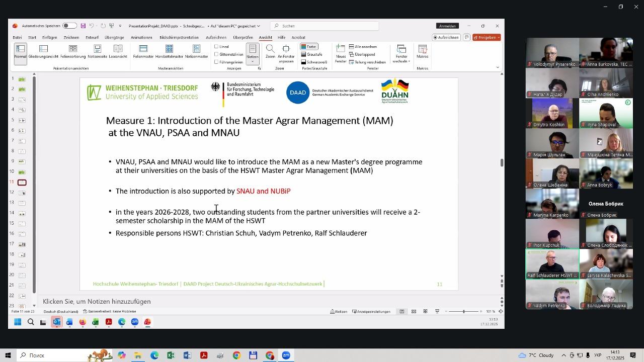The height and width of the screenshot is (362, 644).
Task: Open a Neues Fenster
Action: point(341,52)
